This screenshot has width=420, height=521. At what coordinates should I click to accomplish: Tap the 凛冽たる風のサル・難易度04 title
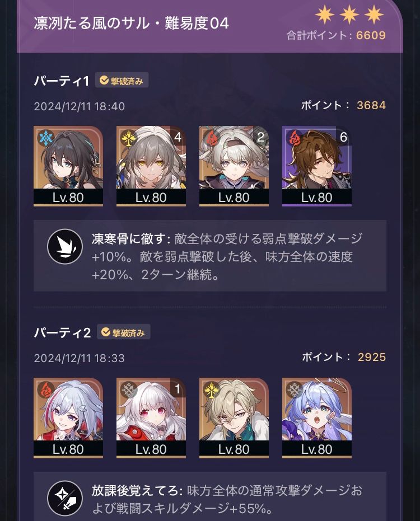click(x=132, y=24)
